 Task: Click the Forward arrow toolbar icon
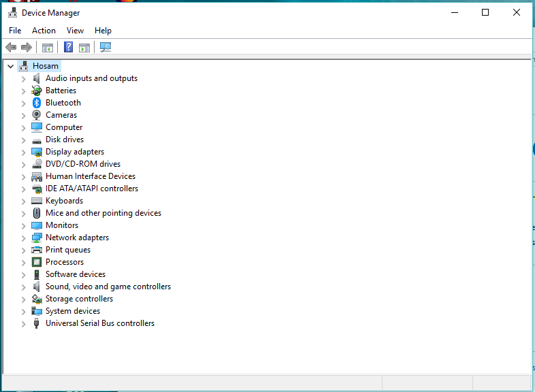click(x=27, y=47)
